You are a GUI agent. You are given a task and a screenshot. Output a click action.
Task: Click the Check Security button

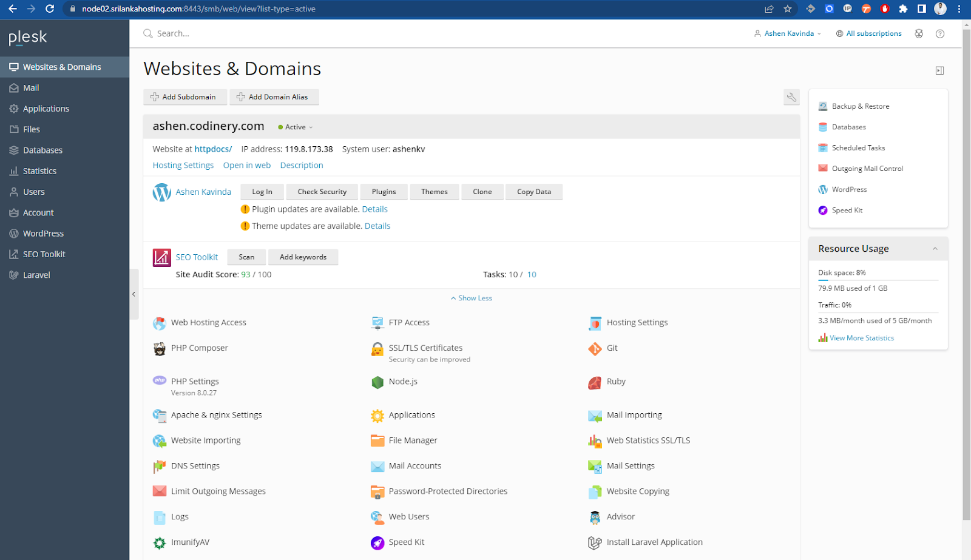click(x=322, y=192)
